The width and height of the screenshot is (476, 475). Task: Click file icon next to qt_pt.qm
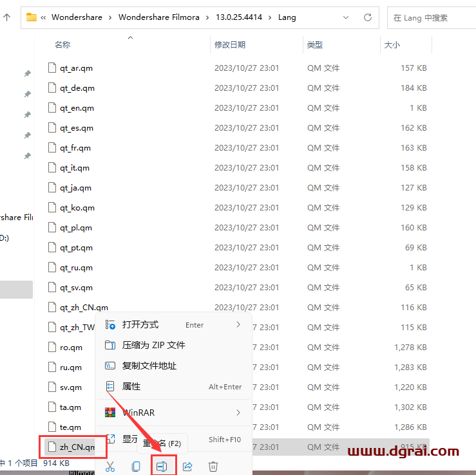tap(52, 247)
